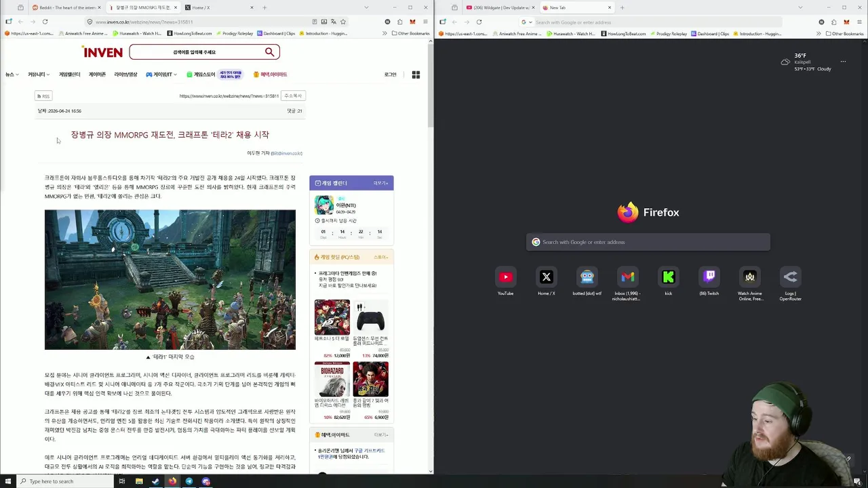Open the hamburger menu in left Firefox window
This screenshot has width=868, height=488.
click(x=425, y=22)
